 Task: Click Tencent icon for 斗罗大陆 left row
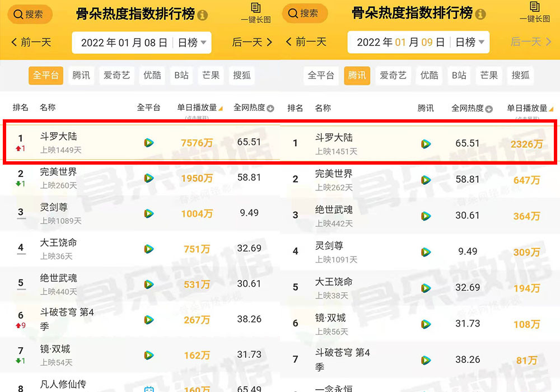pos(149,143)
